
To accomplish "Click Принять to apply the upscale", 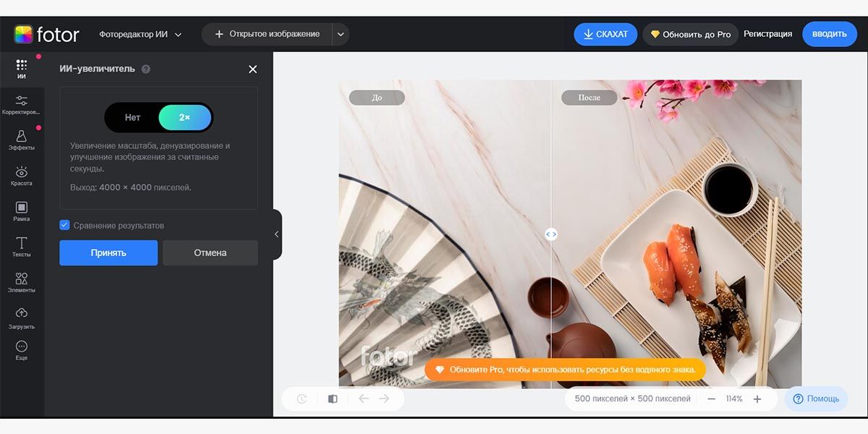I will [108, 252].
